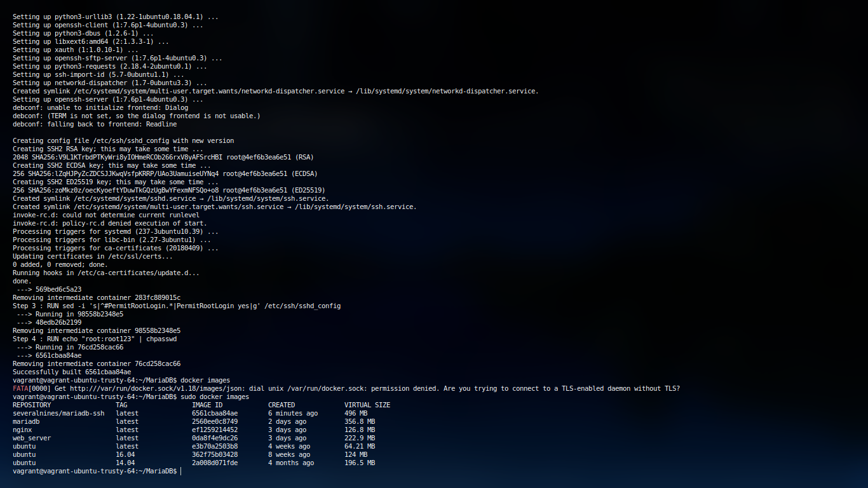Click the red FATA[0000] error label
This screenshot has width=868, height=488.
[32, 389]
